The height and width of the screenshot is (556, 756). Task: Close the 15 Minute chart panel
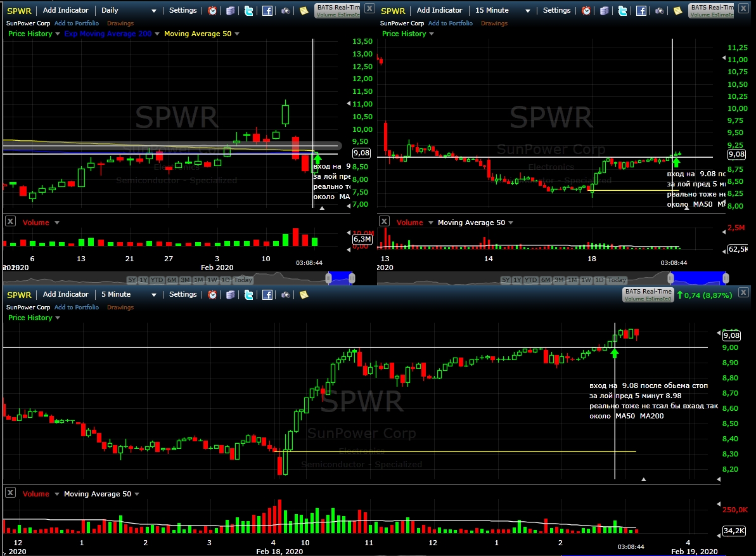pyautogui.click(x=743, y=8)
